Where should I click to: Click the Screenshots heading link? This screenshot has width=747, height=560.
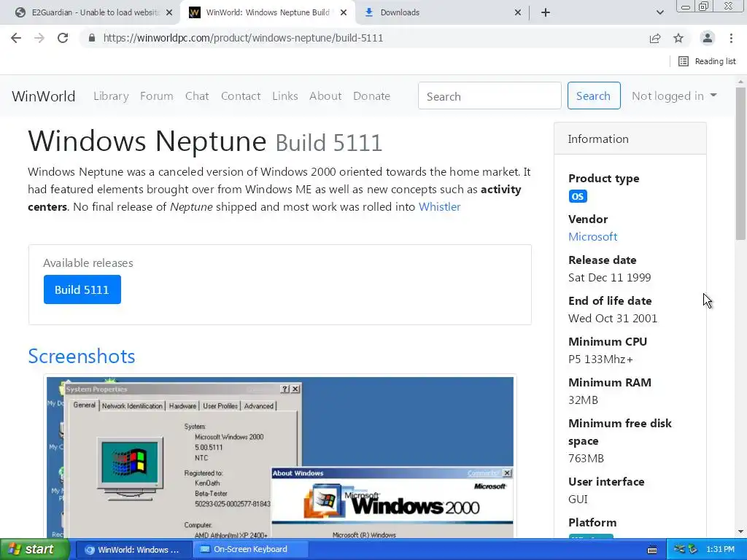(82, 356)
